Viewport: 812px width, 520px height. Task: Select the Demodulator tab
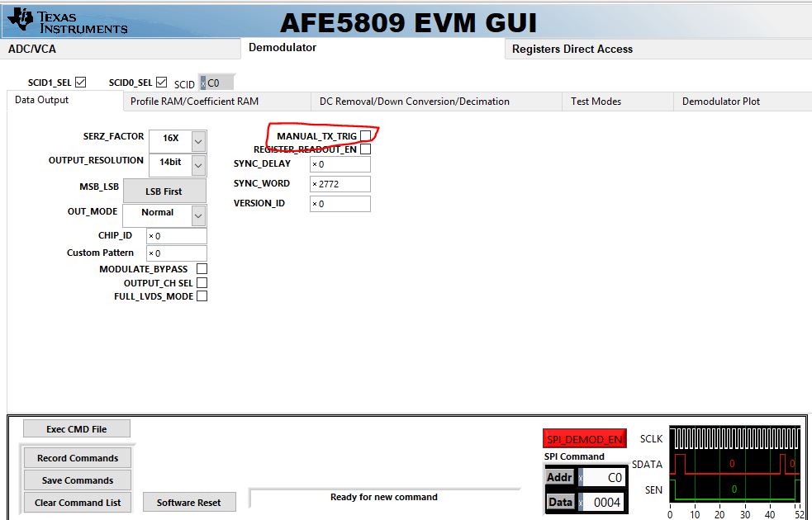point(373,48)
